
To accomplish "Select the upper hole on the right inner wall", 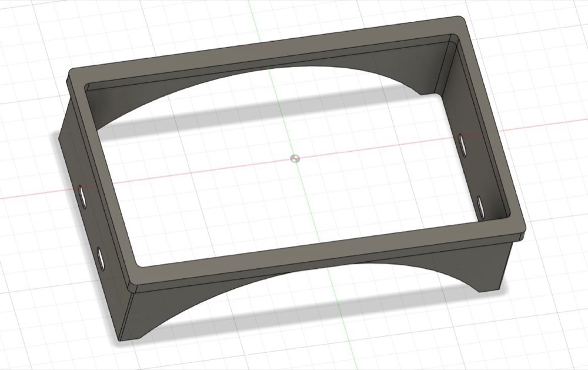I will pos(462,144).
